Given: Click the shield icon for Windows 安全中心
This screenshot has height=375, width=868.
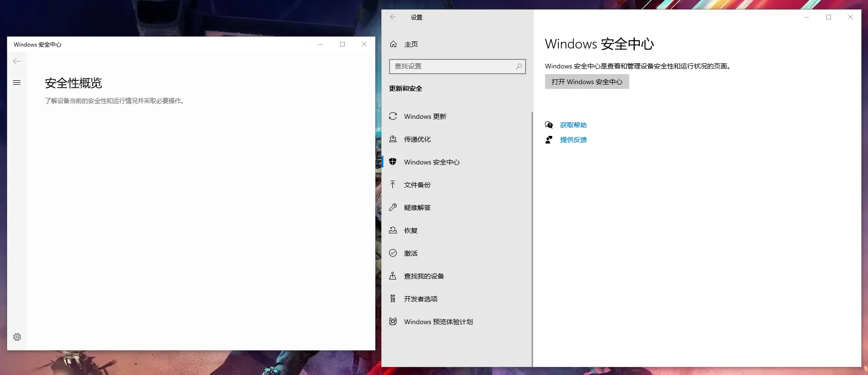Looking at the screenshot, I should 393,162.
